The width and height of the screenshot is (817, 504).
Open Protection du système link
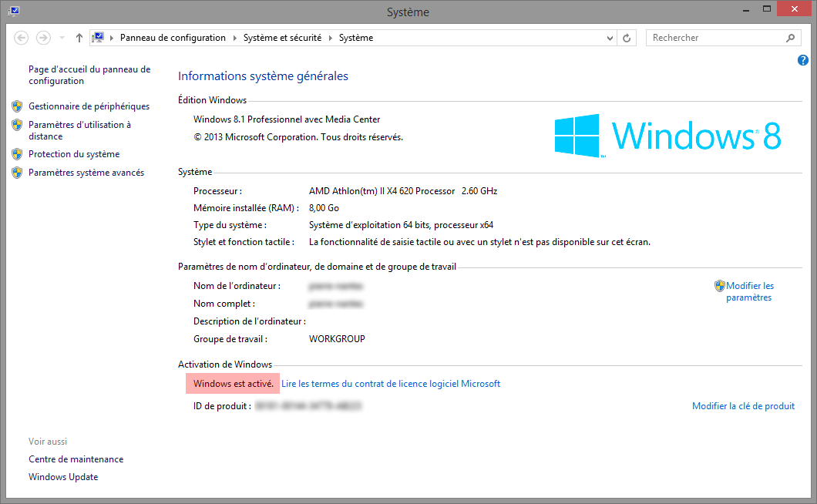[x=74, y=154]
